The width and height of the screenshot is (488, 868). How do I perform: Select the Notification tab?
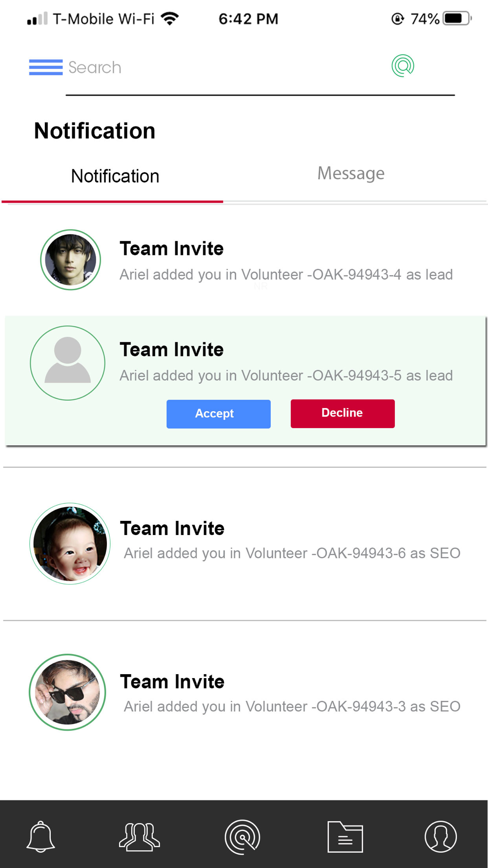(x=115, y=176)
